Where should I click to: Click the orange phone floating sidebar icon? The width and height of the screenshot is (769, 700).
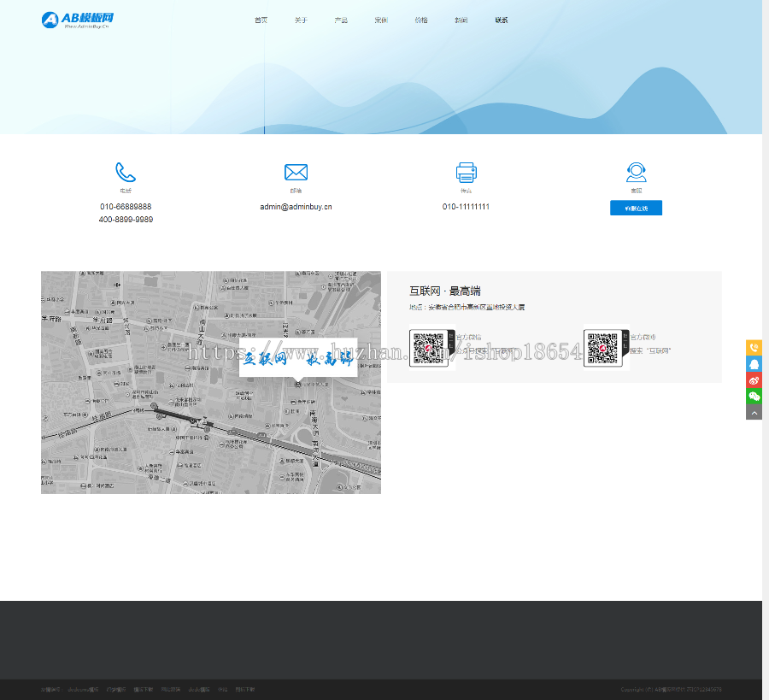coord(754,348)
